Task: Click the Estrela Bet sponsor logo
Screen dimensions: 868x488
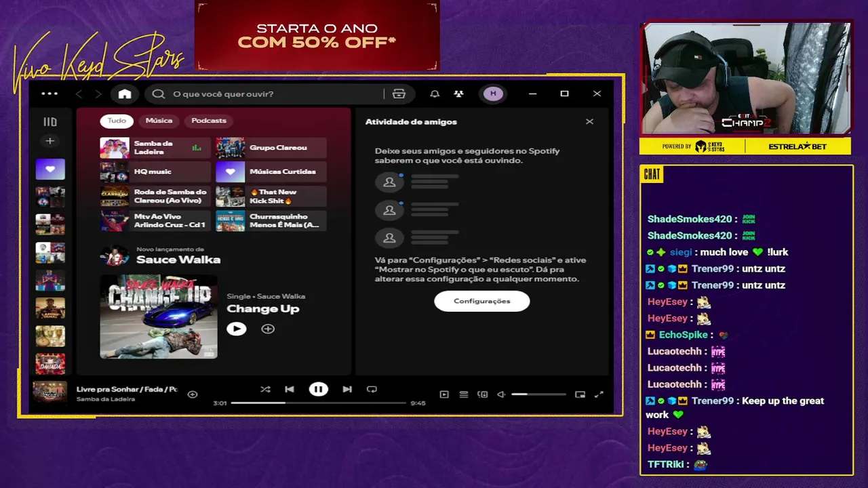Action: pos(797,146)
